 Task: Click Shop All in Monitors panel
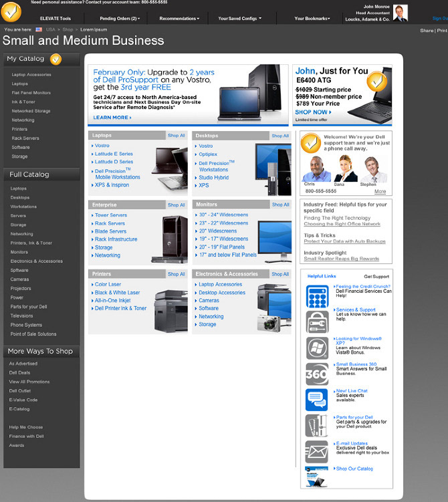[x=281, y=205]
